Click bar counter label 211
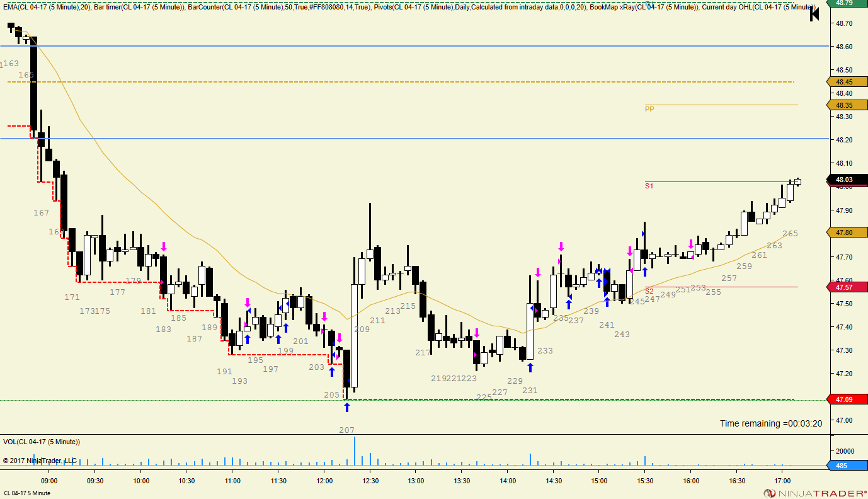Screen dimensions: 868x499 point(377,321)
